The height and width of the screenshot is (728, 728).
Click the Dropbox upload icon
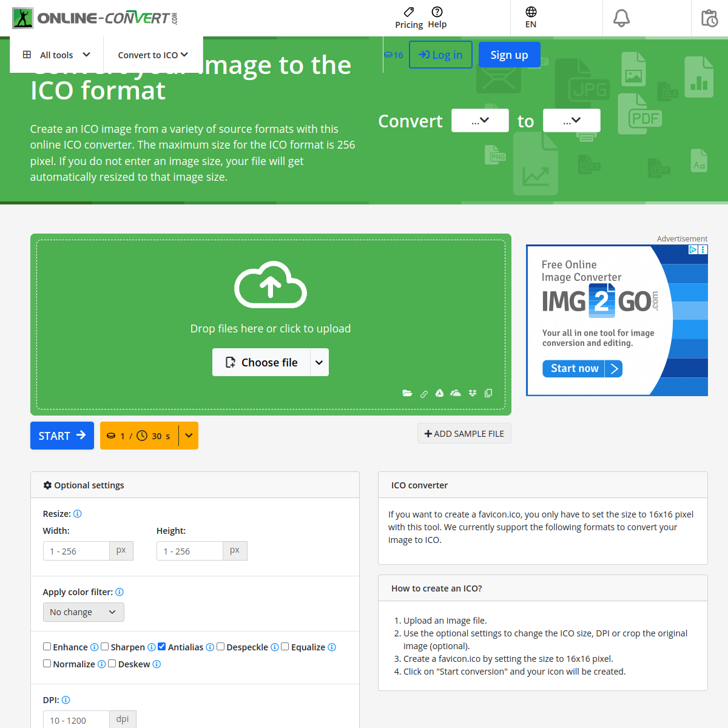click(473, 393)
